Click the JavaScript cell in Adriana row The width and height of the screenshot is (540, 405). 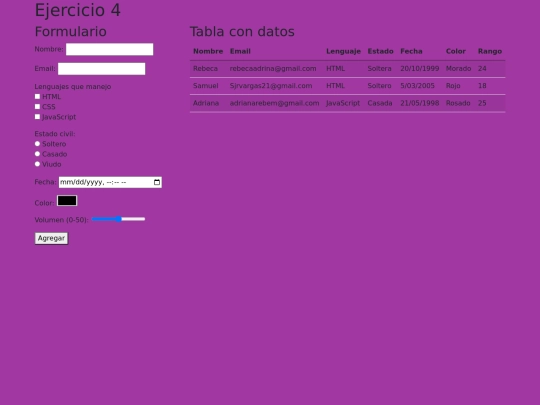coord(343,103)
